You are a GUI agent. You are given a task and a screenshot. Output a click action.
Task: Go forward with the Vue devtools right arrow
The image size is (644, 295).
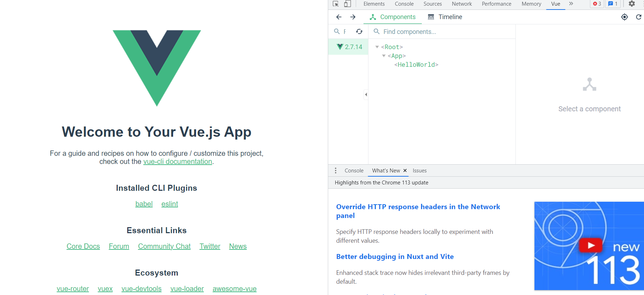(x=353, y=17)
